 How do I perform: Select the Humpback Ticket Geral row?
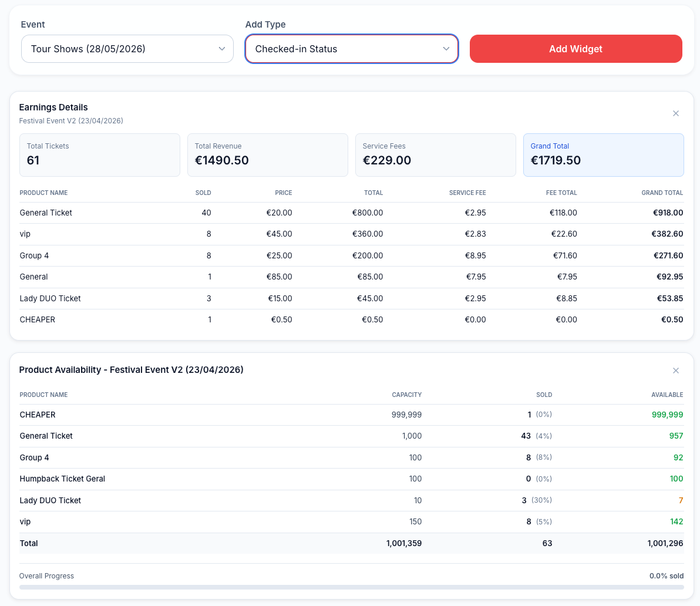(x=351, y=479)
